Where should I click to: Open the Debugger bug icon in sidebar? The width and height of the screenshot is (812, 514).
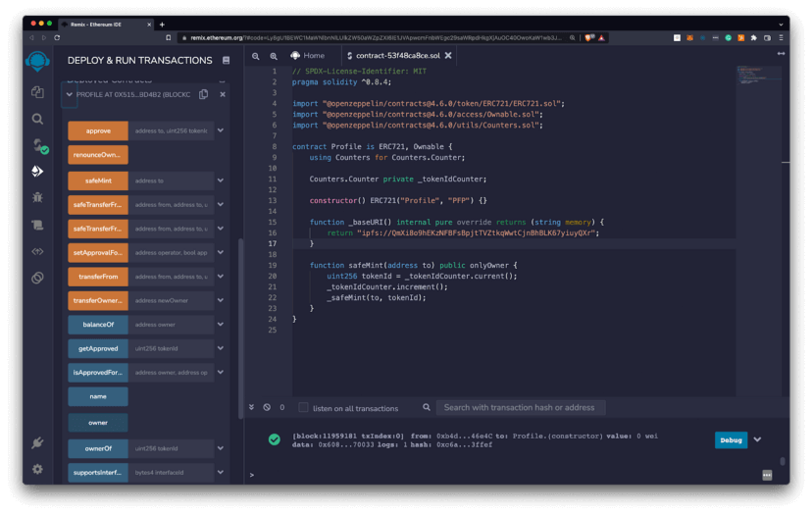click(37, 197)
